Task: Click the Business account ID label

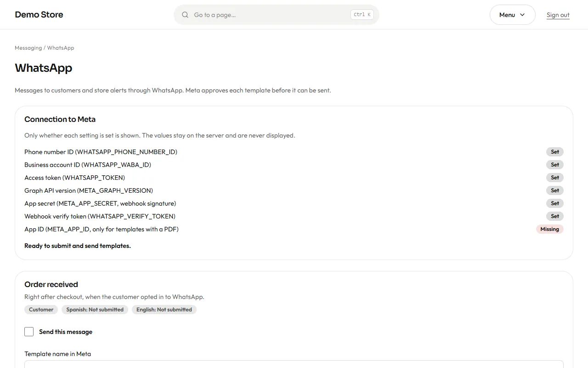Action: tap(88, 165)
